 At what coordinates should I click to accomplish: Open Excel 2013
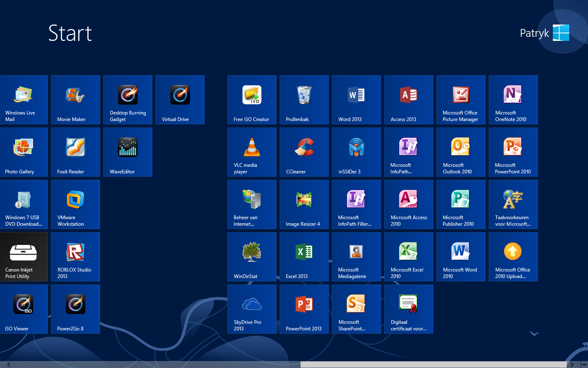pos(304,257)
